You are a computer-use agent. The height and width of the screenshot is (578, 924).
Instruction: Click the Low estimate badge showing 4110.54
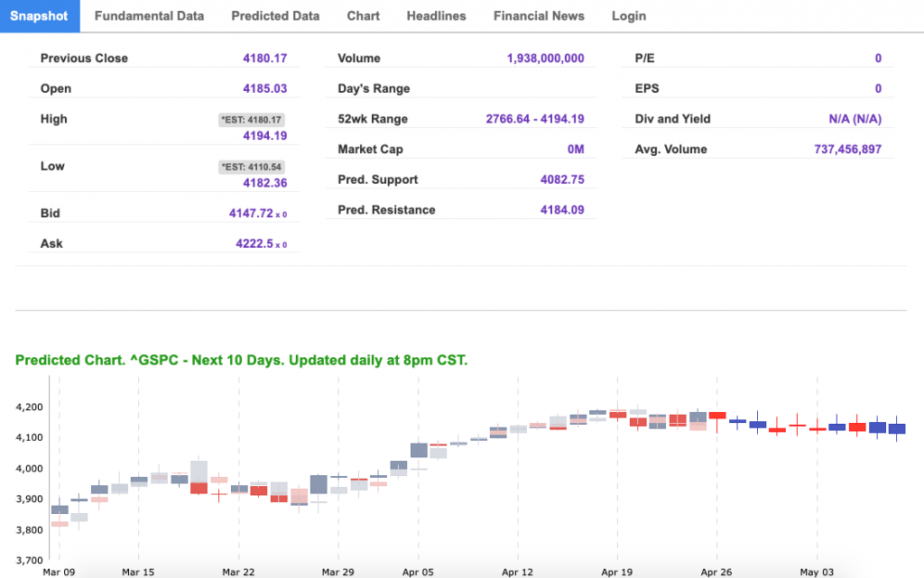pos(252,166)
